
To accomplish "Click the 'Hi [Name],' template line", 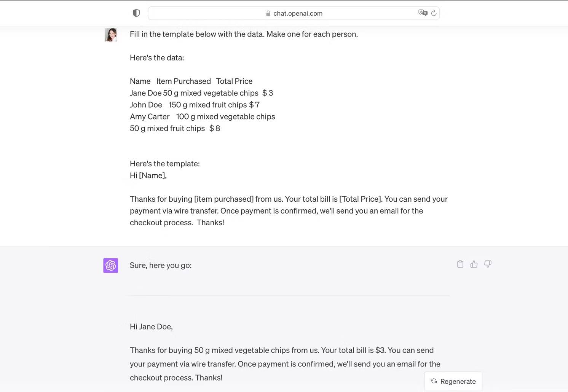I will click(148, 175).
